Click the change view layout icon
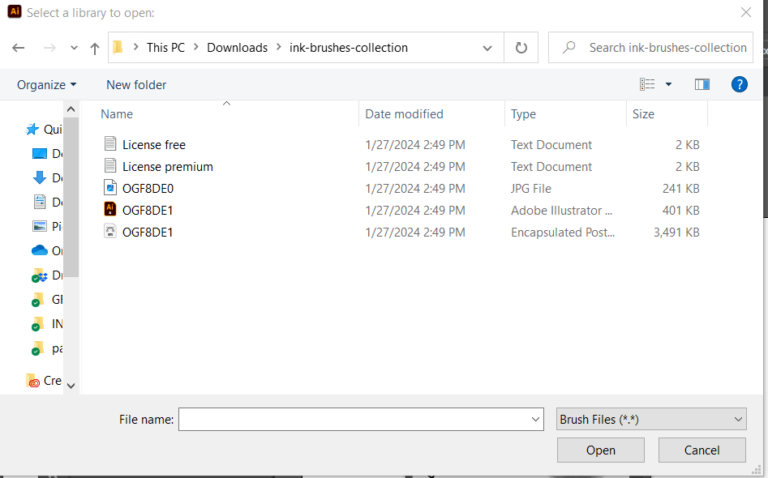The height and width of the screenshot is (478, 768). pos(647,85)
